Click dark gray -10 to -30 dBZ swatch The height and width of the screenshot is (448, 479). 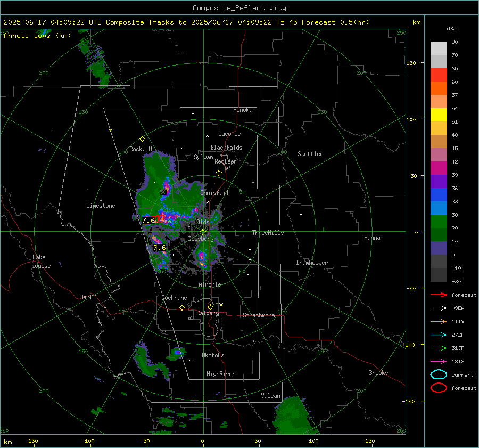(439, 274)
